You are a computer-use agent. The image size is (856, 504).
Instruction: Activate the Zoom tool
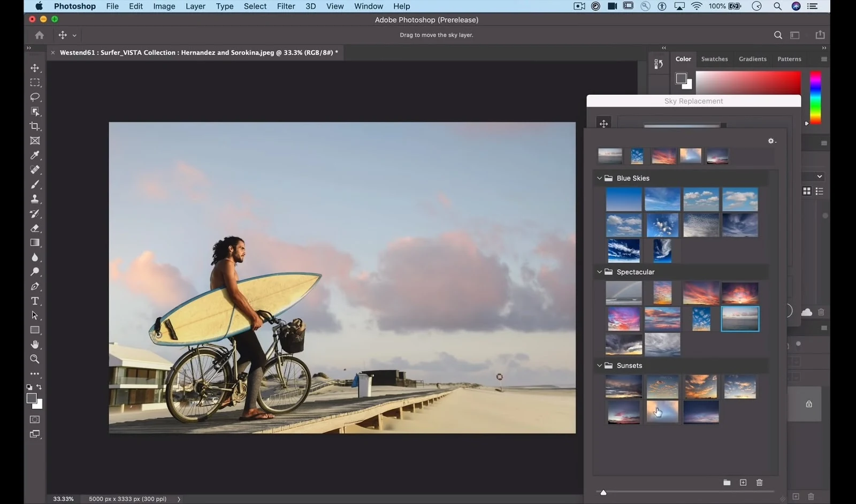click(x=35, y=359)
